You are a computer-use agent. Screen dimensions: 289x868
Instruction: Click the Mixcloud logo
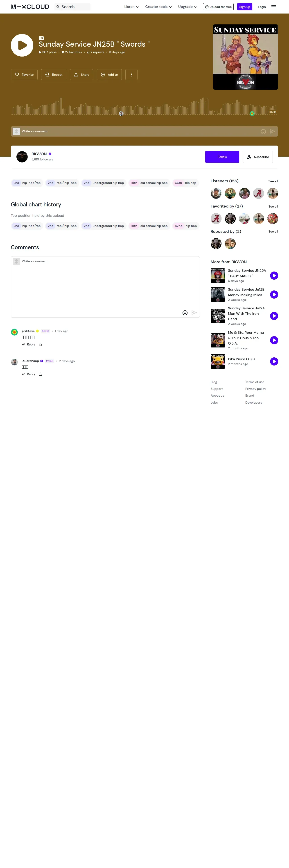30,7
